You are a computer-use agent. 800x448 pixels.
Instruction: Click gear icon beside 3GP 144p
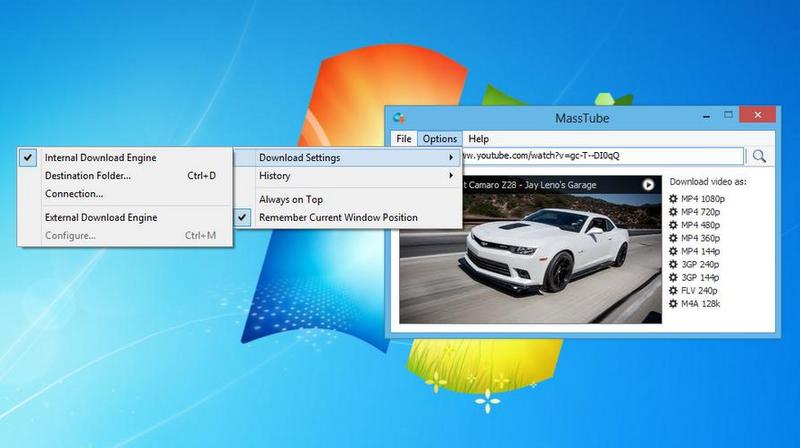tap(673, 278)
